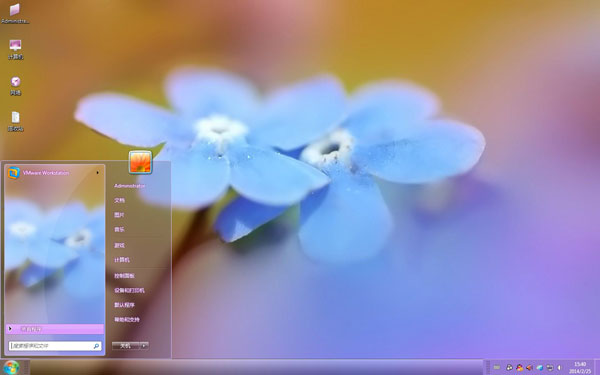Image resolution: width=600 pixels, height=375 pixels.
Task: Expand VMware Workstation jump list arrow
Action: click(98, 173)
